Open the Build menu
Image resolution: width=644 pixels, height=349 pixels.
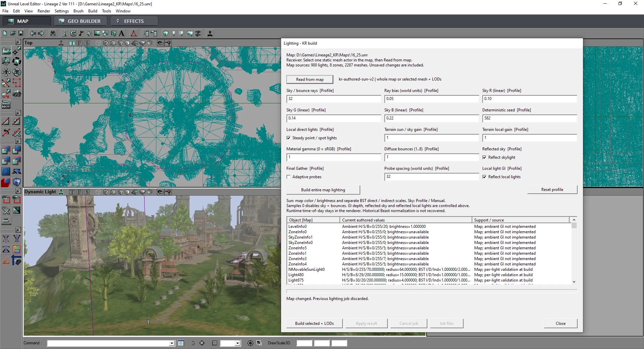pos(93,11)
